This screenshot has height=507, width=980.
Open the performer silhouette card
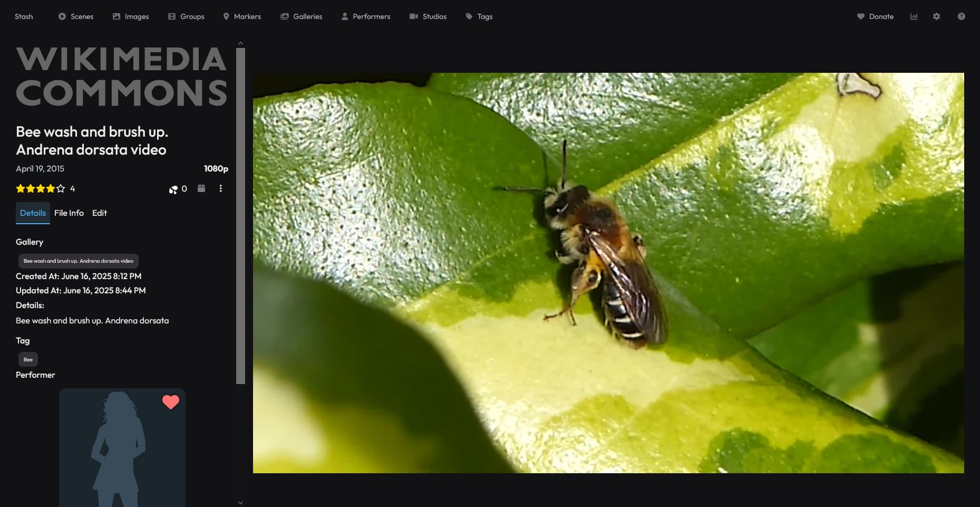point(122,447)
